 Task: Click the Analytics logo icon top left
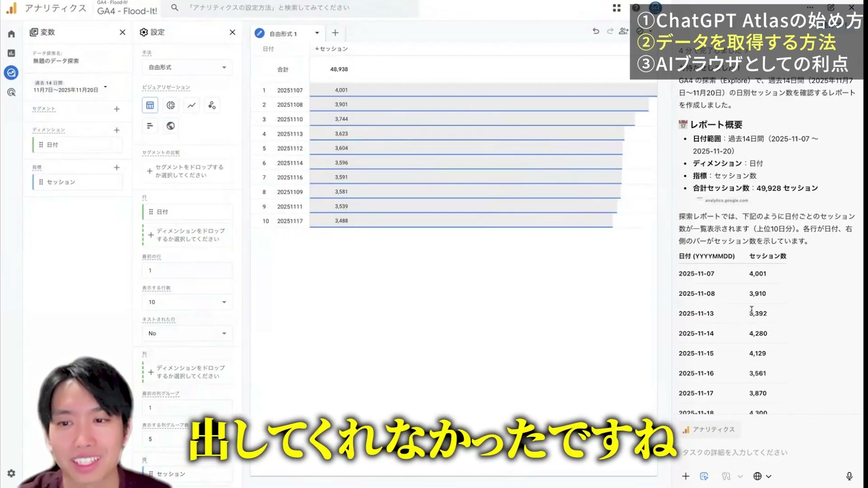tap(12, 8)
